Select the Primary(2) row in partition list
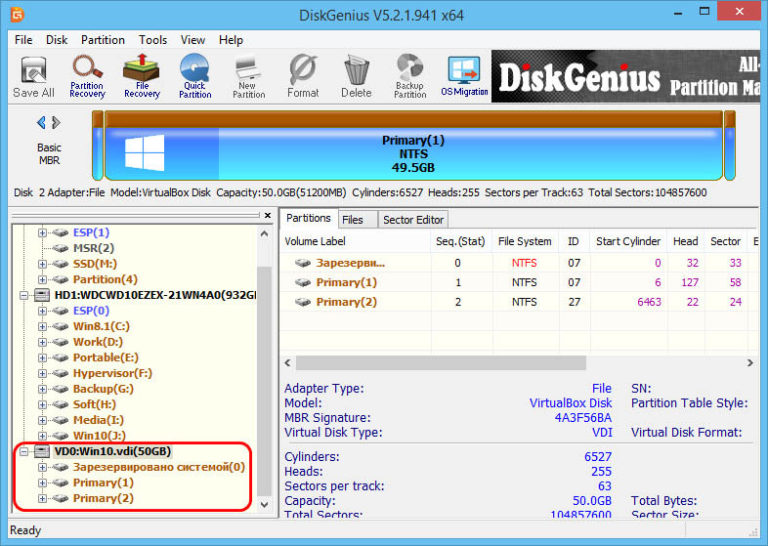Viewport: 768px width, 546px height. 346,301
